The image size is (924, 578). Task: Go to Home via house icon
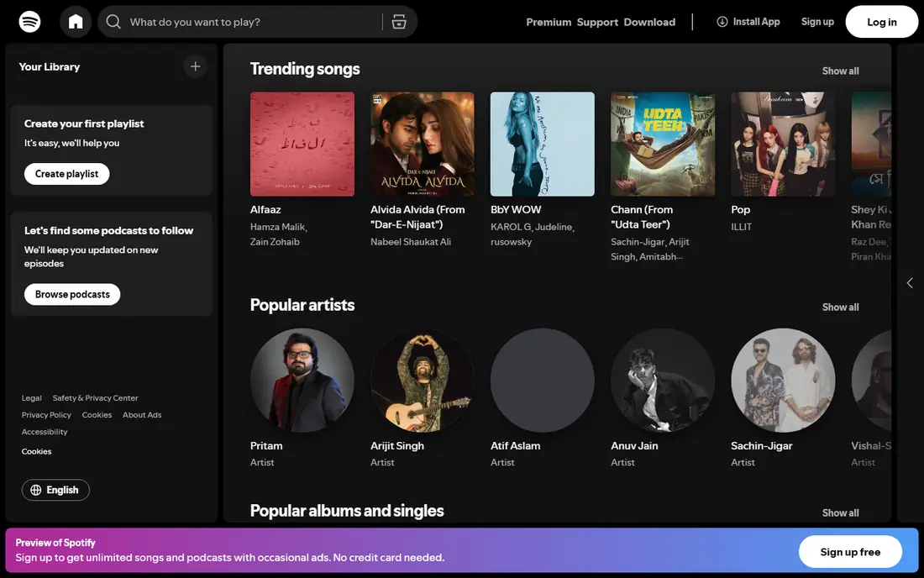pos(76,22)
